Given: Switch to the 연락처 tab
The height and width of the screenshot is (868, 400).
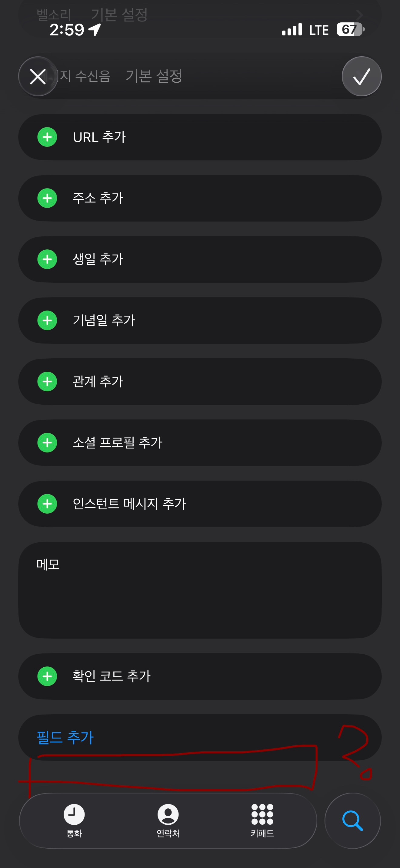Looking at the screenshot, I should click(168, 820).
